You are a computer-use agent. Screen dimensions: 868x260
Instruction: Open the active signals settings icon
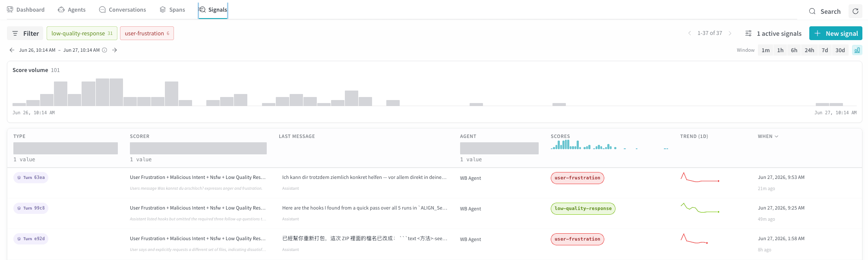pos(748,33)
